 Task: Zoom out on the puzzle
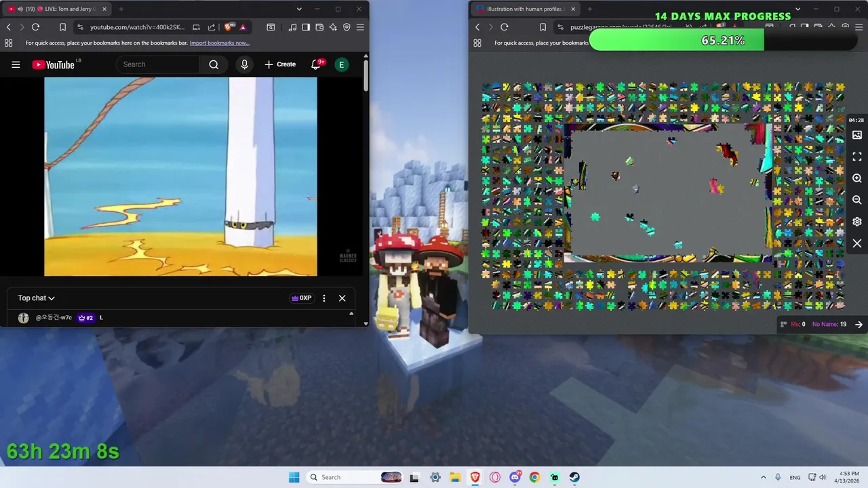point(857,200)
